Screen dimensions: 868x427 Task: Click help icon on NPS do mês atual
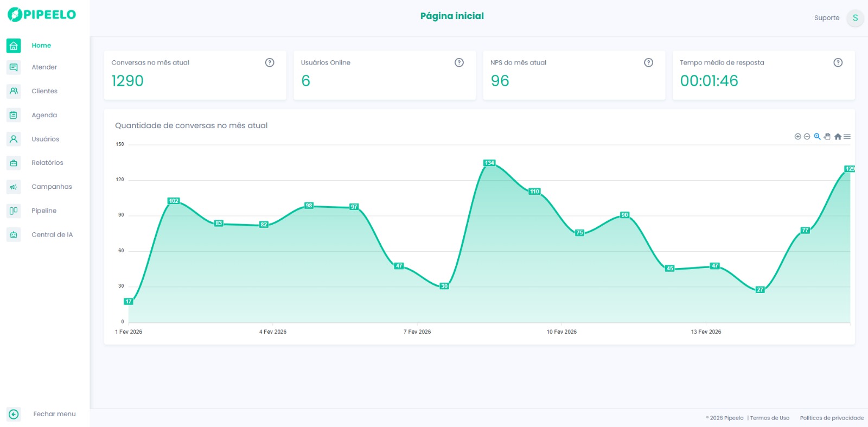tap(648, 62)
